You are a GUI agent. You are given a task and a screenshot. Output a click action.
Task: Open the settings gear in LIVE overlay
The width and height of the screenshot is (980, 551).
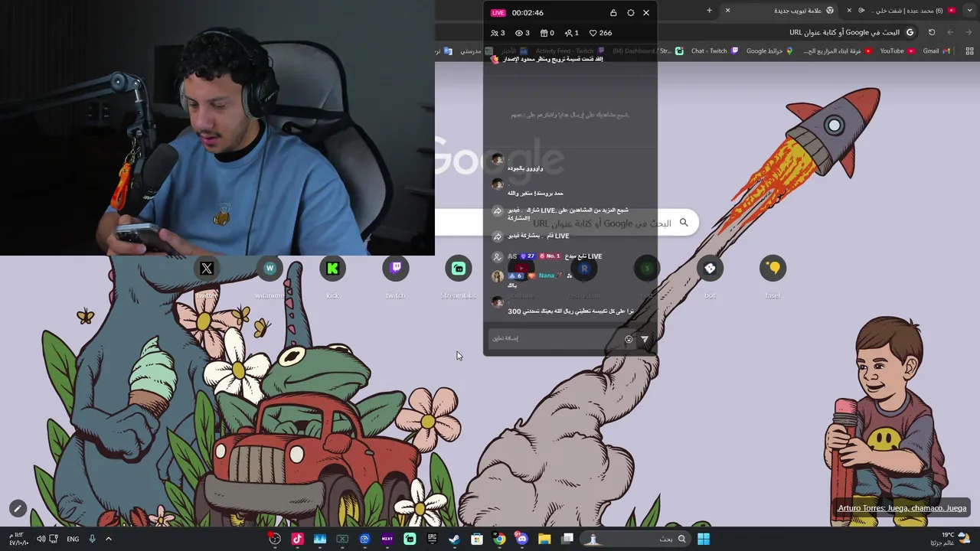[631, 12]
